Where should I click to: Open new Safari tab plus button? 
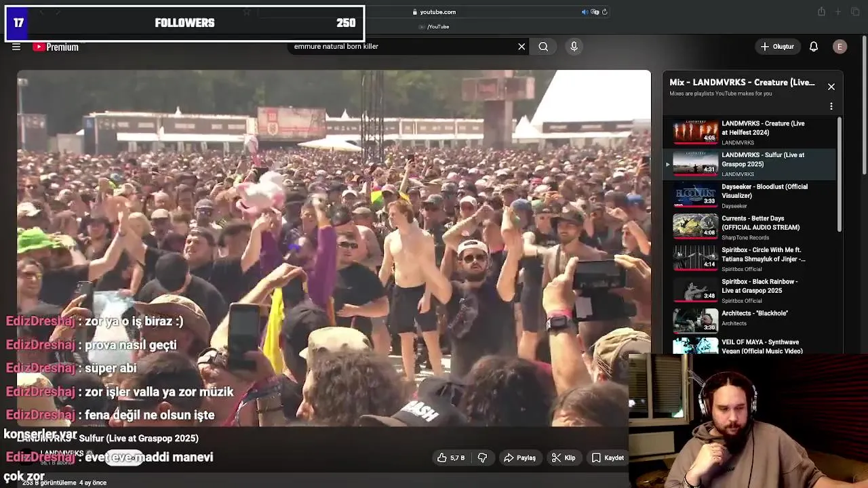pos(837,12)
